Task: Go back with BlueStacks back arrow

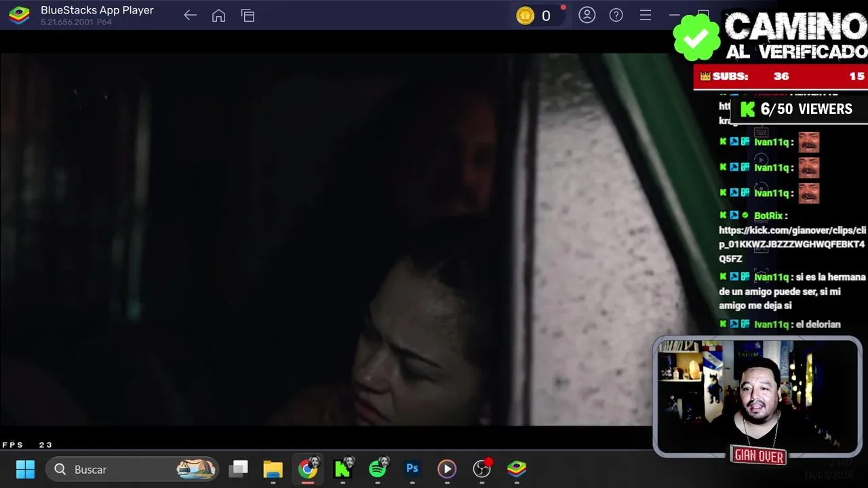Action: pos(190,16)
